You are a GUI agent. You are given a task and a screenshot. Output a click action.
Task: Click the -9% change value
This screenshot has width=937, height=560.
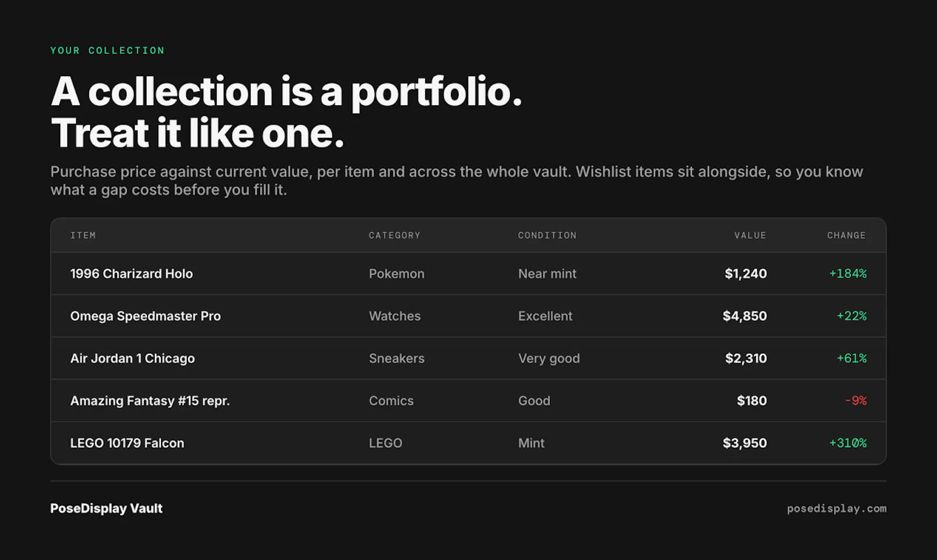[856, 401]
